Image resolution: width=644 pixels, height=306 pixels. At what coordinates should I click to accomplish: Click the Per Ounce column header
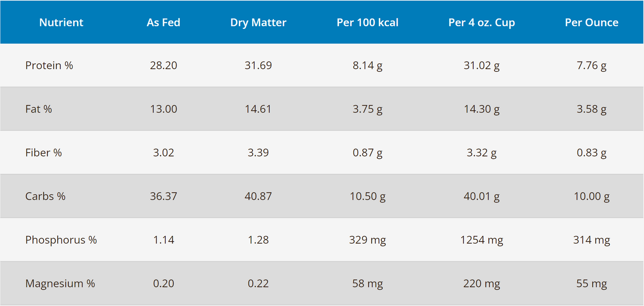[591, 23]
